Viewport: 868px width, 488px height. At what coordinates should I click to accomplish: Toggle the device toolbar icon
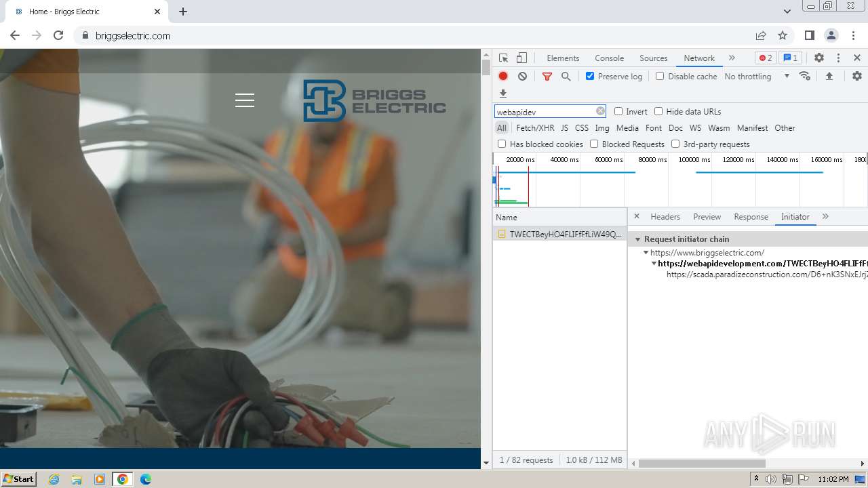(521, 58)
